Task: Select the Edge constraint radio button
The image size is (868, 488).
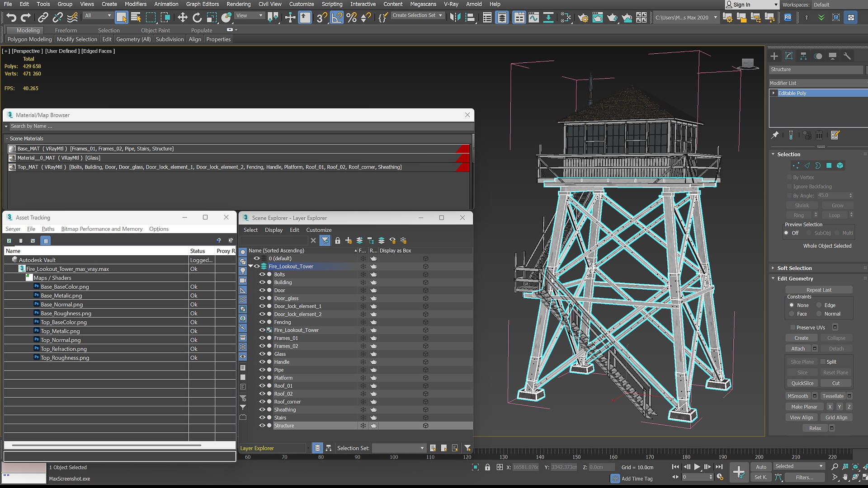Action: click(819, 305)
